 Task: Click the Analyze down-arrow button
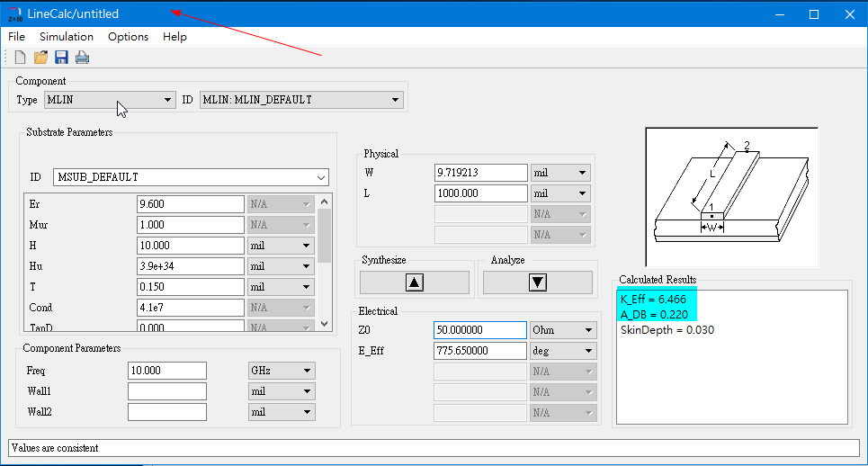[x=538, y=282]
